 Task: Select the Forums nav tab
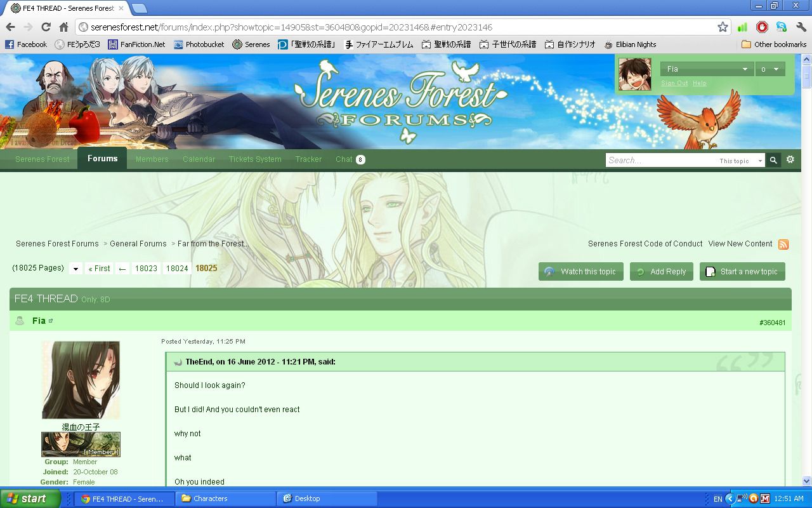[102, 158]
